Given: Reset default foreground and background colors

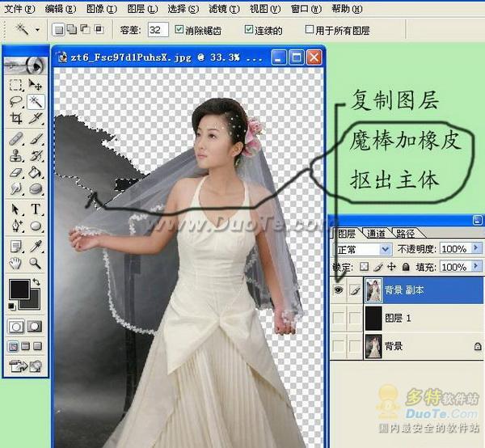Looking at the screenshot, I should (12, 306).
